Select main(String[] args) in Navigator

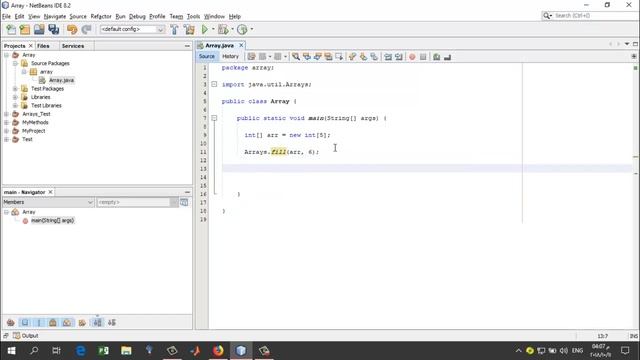coord(52,220)
